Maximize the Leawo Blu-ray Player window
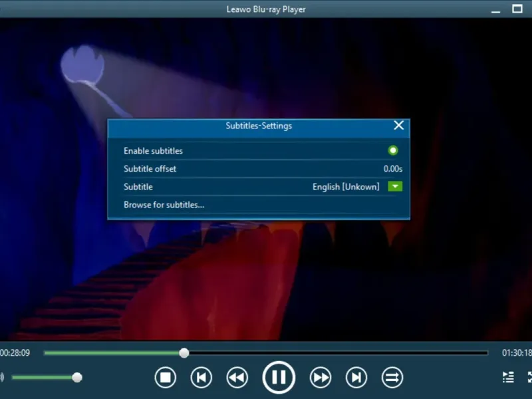The width and height of the screenshot is (532, 399). click(517, 9)
